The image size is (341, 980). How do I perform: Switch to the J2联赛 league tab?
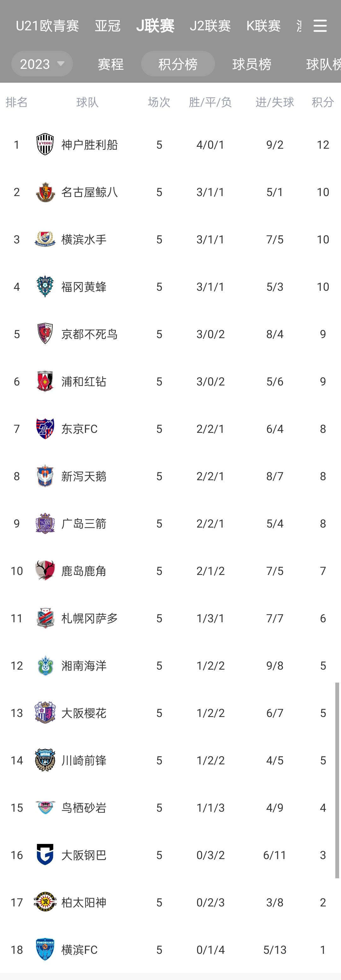pos(210,26)
